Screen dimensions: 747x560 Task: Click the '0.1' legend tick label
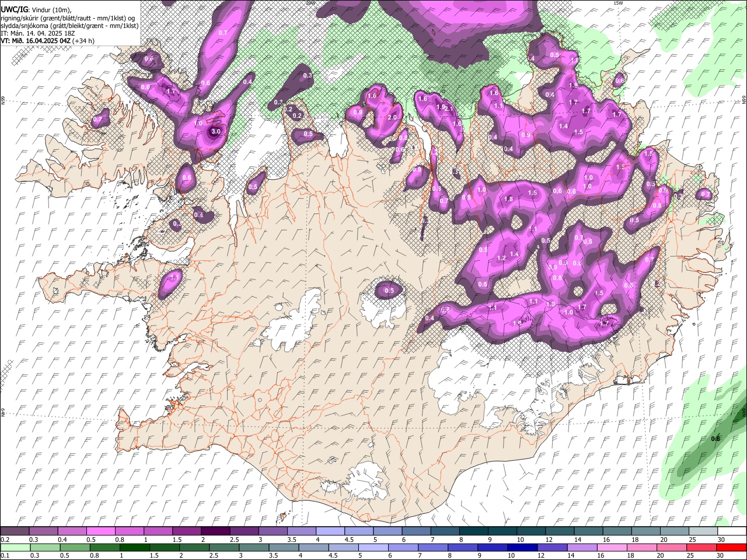tap(5, 556)
